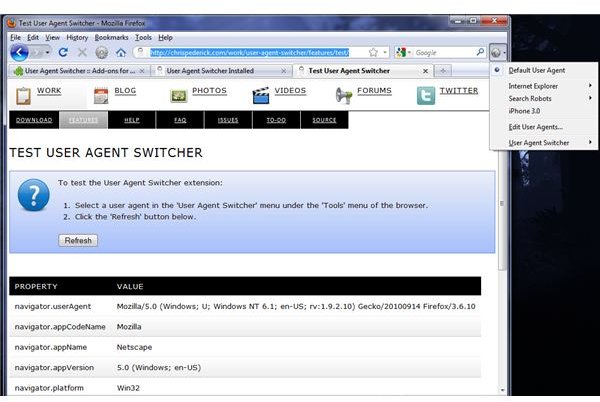Viewport: 600px width, 402px height.
Task: Click the scrollbar down arrow
Action: (502, 391)
